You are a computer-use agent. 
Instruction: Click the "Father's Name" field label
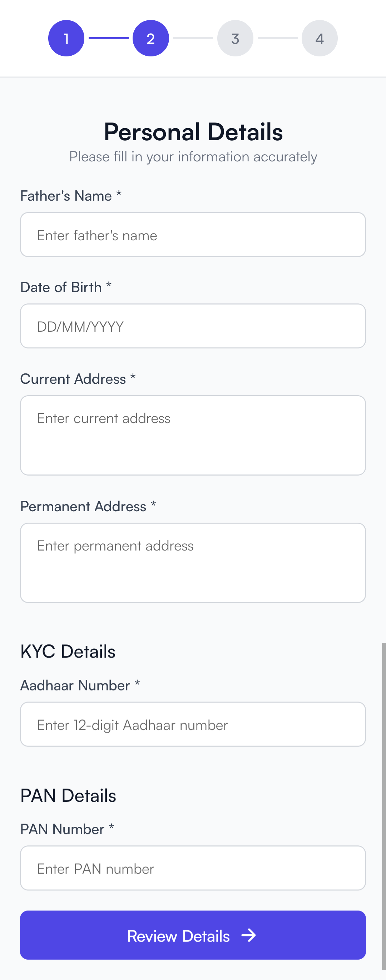click(66, 196)
